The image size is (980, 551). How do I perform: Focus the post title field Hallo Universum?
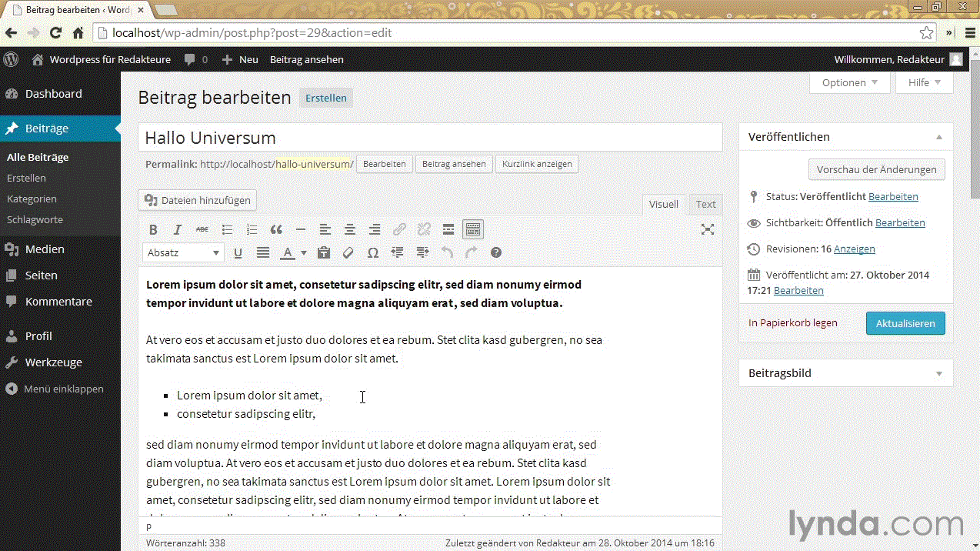(x=430, y=138)
